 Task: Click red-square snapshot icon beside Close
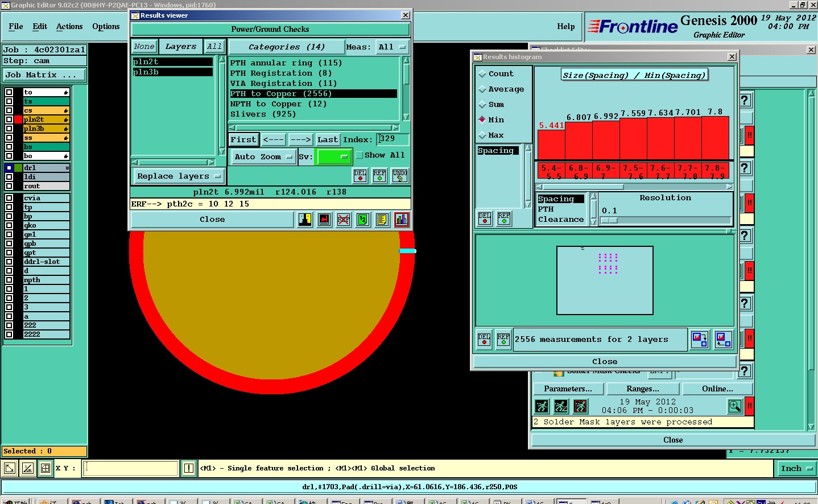324,220
